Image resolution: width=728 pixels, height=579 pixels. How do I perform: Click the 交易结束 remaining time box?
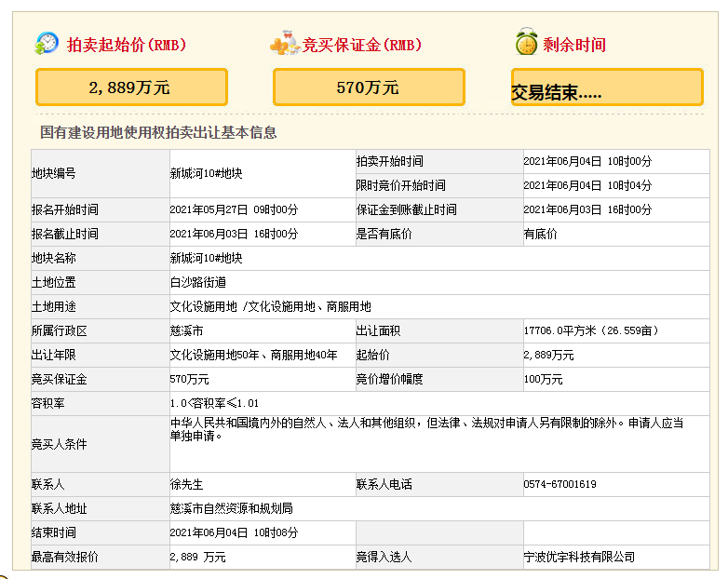[x=607, y=88]
